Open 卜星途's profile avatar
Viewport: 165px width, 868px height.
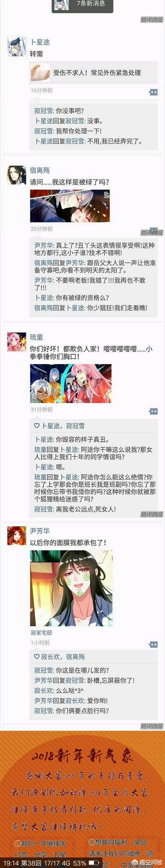[16, 47]
